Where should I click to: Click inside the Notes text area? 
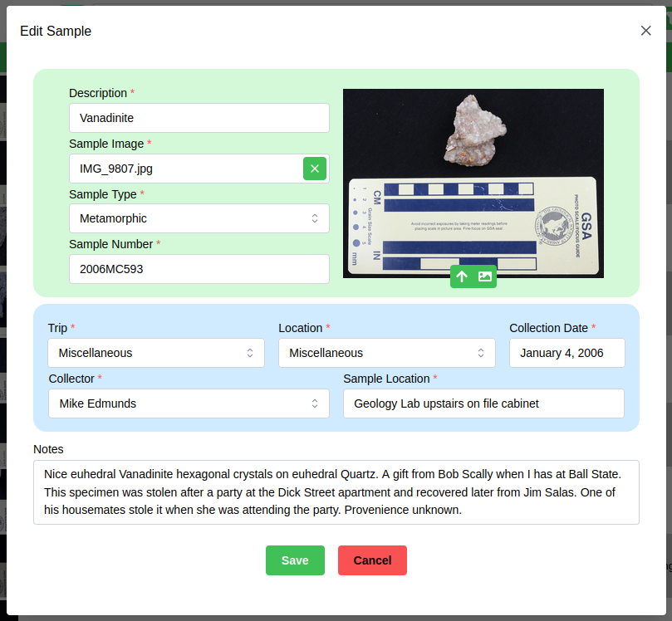click(336, 492)
